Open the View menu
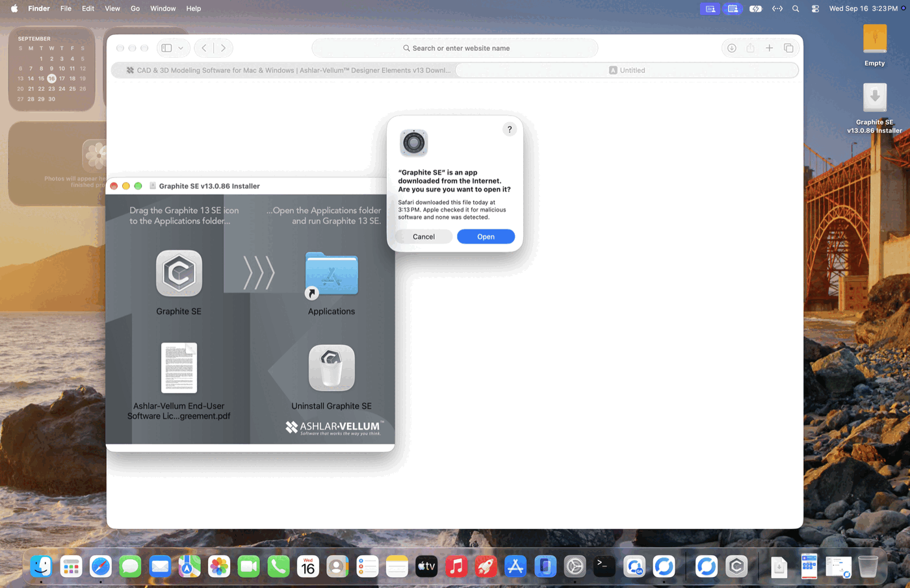910x588 pixels. 112,8
